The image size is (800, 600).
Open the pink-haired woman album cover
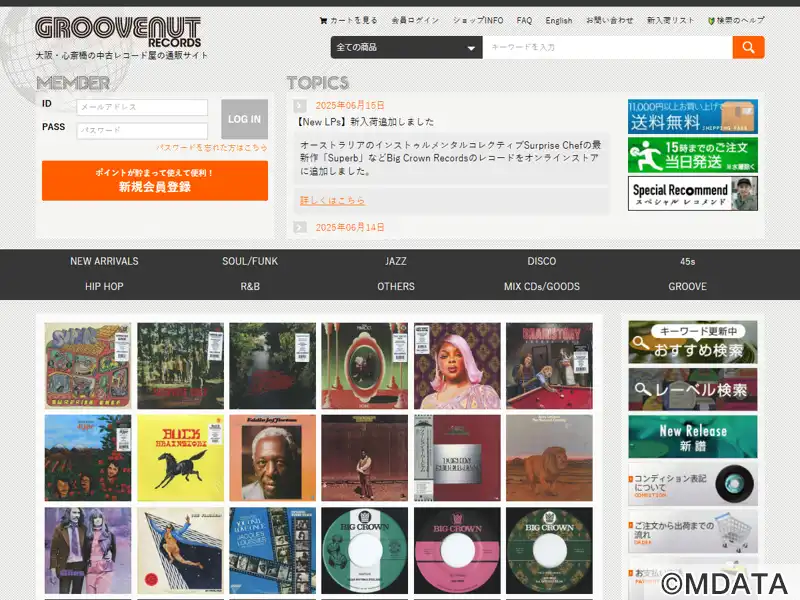click(x=457, y=366)
